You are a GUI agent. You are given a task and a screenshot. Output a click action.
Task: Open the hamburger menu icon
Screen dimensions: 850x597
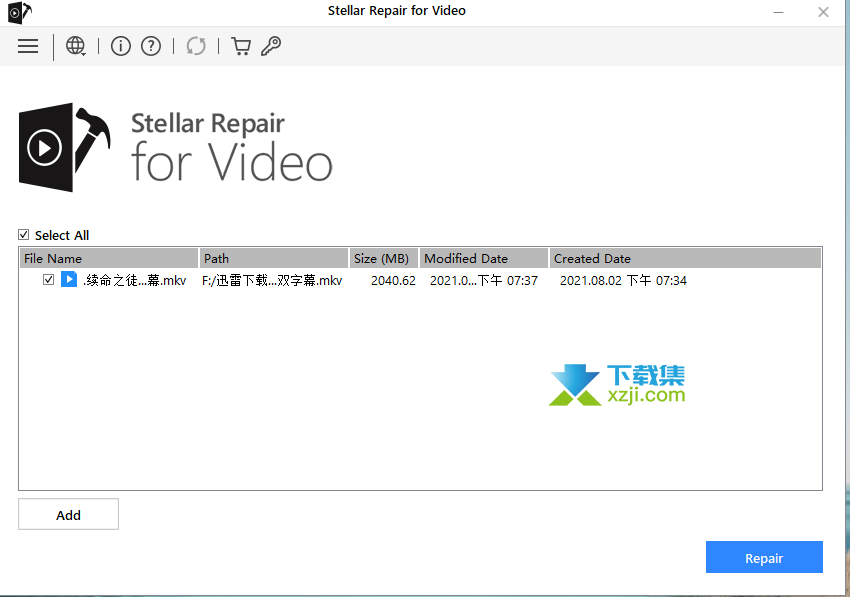click(28, 46)
